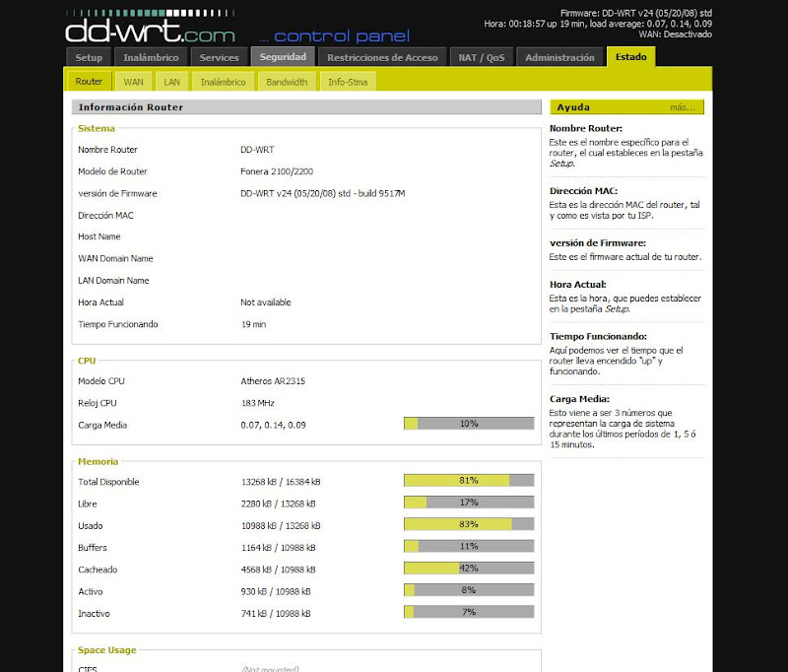Click the CPU section heading
Viewport: 788px width, 672px height.
point(87,361)
